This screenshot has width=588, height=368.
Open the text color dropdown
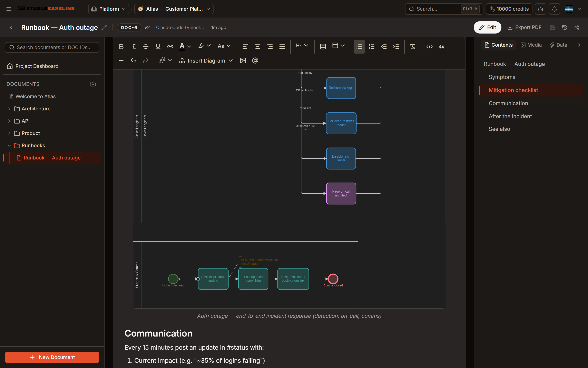(x=185, y=46)
